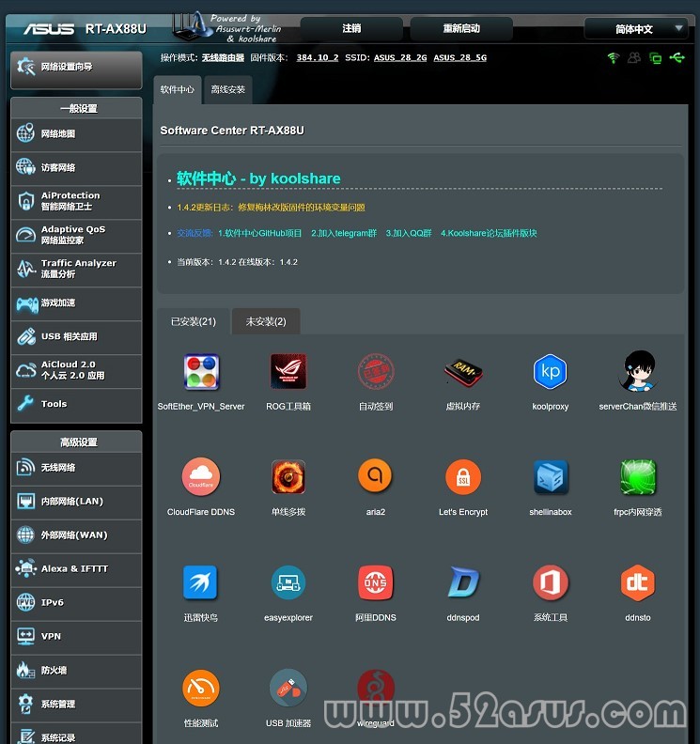700x744 pixels.
Task: Open 系统管理 in the sidebar
Action: 76,705
